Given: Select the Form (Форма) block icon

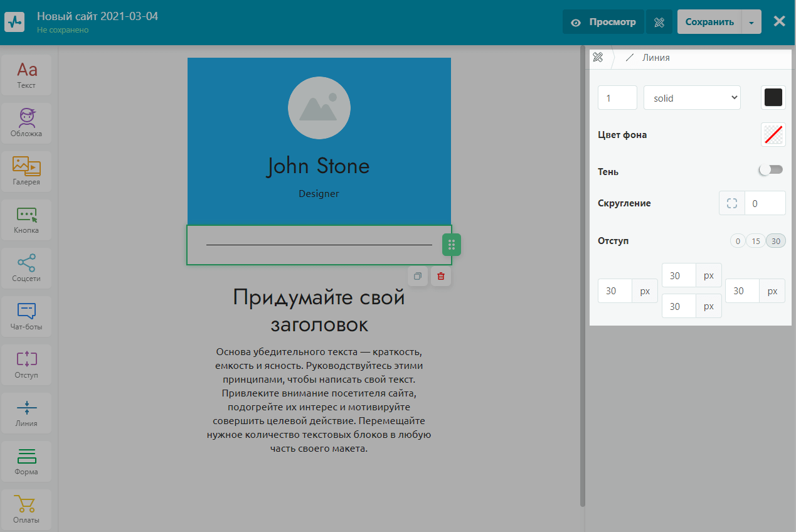Looking at the screenshot, I should [26, 461].
